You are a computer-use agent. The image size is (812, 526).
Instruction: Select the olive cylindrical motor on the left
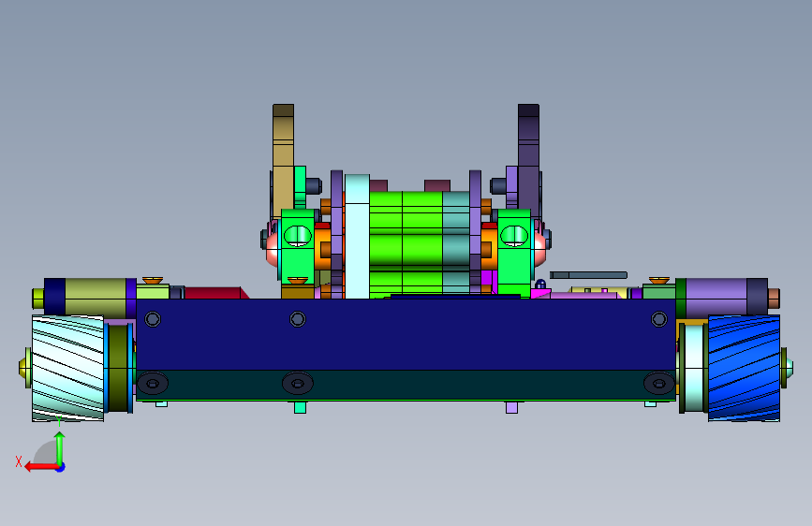tap(96, 298)
